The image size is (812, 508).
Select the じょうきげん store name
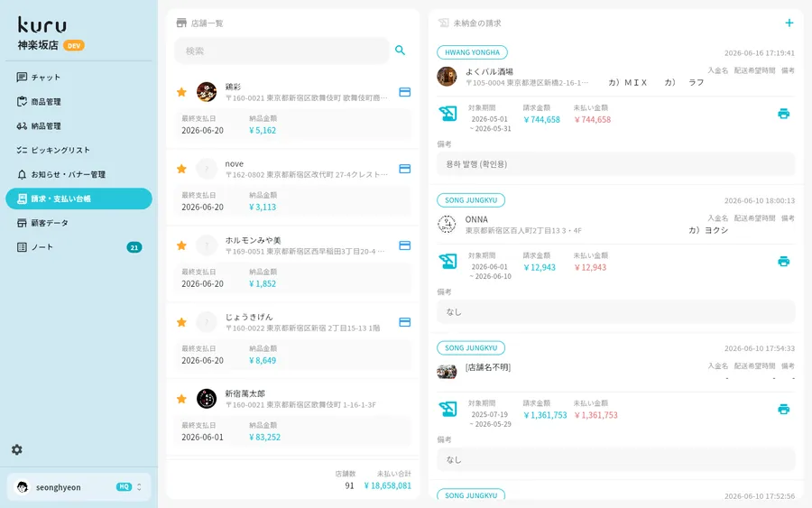(x=249, y=317)
